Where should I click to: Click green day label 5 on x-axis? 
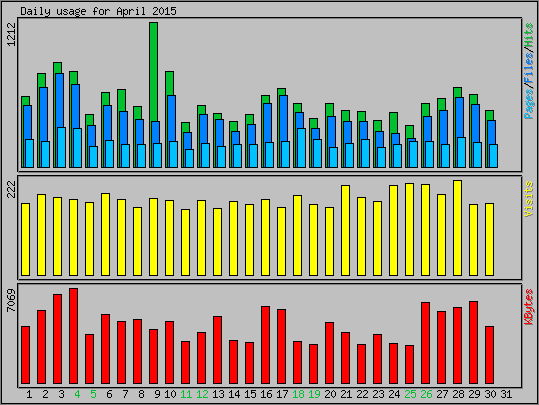pos(93,394)
